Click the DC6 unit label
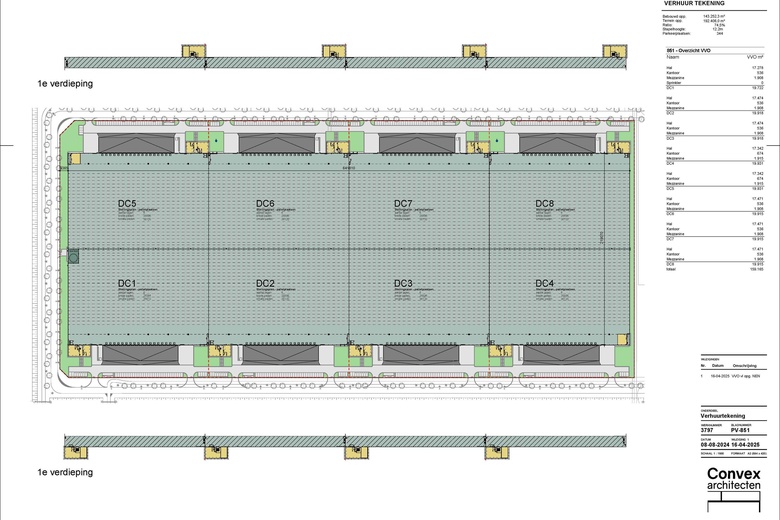 point(265,204)
